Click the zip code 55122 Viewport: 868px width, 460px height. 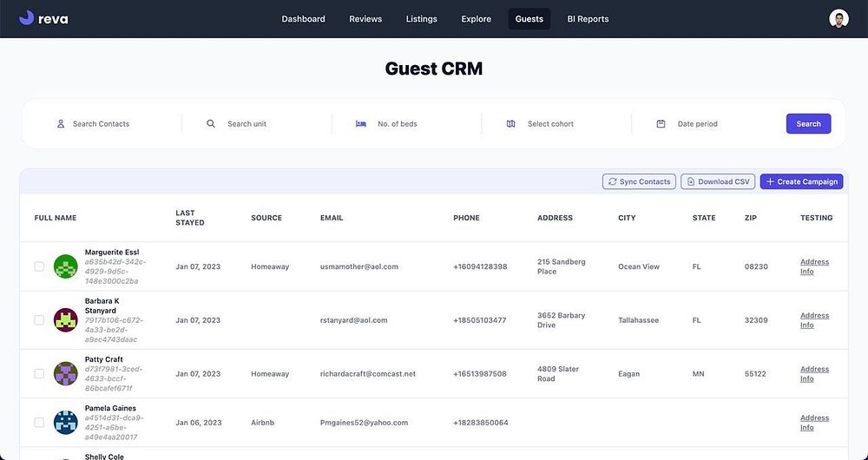click(755, 374)
